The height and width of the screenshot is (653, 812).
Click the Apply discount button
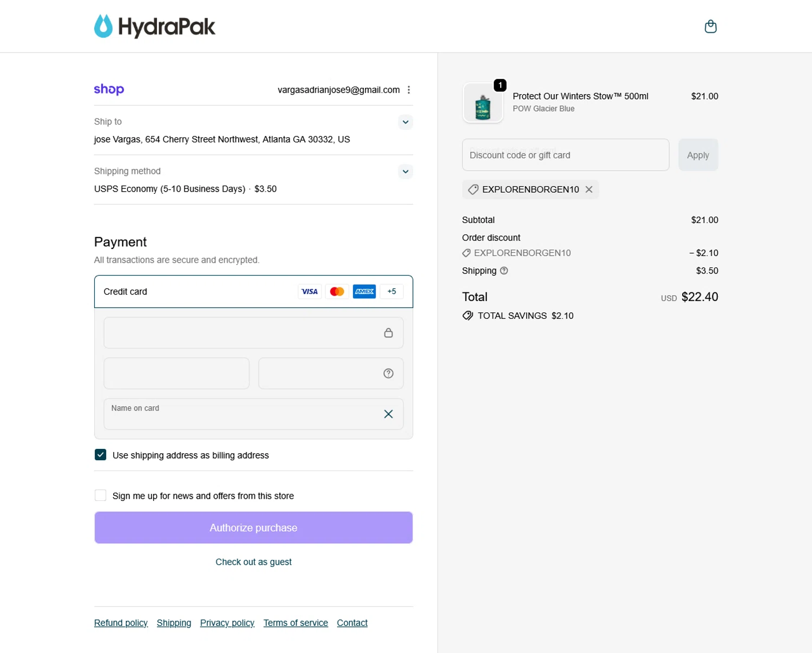click(x=698, y=155)
